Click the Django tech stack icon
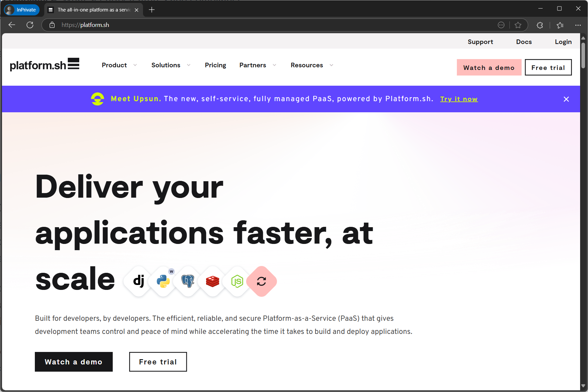 (x=139, y=281)
